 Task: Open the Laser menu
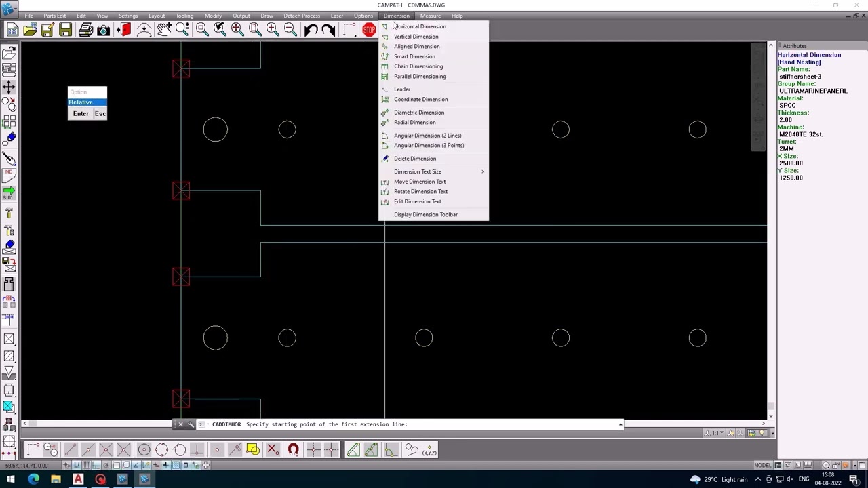click(x=337, y=16)
